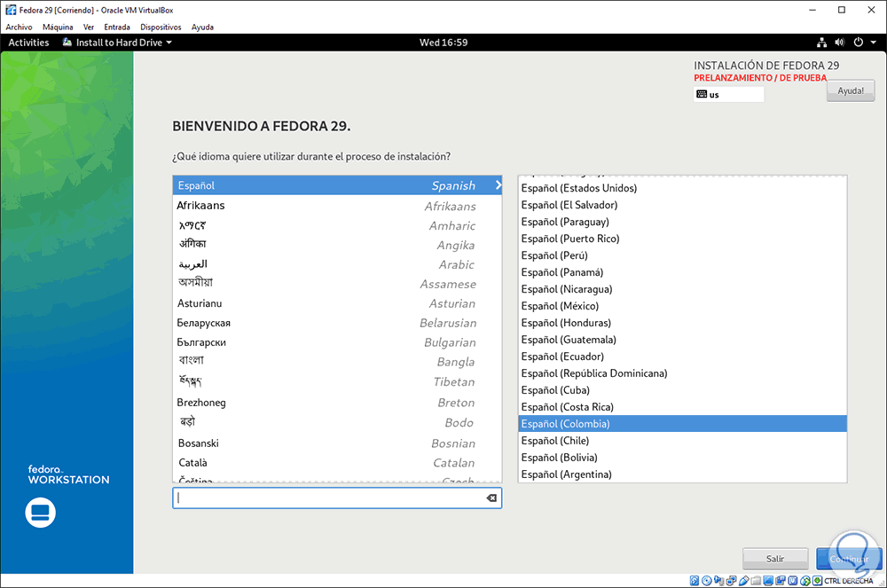The width and height of the screenshot is (887, 588).
Task: Clear search field with backspace icon
Action: 491,498
